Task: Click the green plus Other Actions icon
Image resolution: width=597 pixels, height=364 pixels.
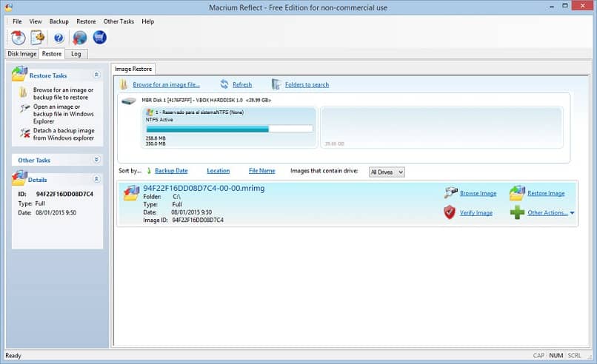Action: [517, 212]
